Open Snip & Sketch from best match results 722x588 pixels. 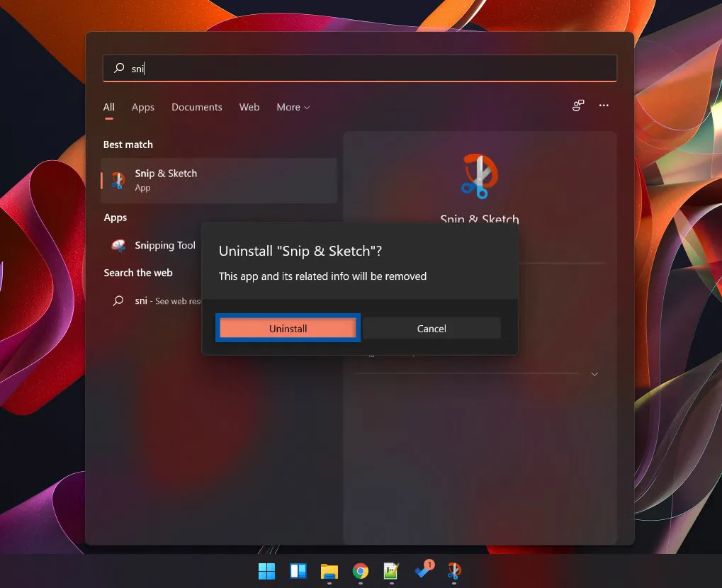pyautogui.click(x=166, y=179)
